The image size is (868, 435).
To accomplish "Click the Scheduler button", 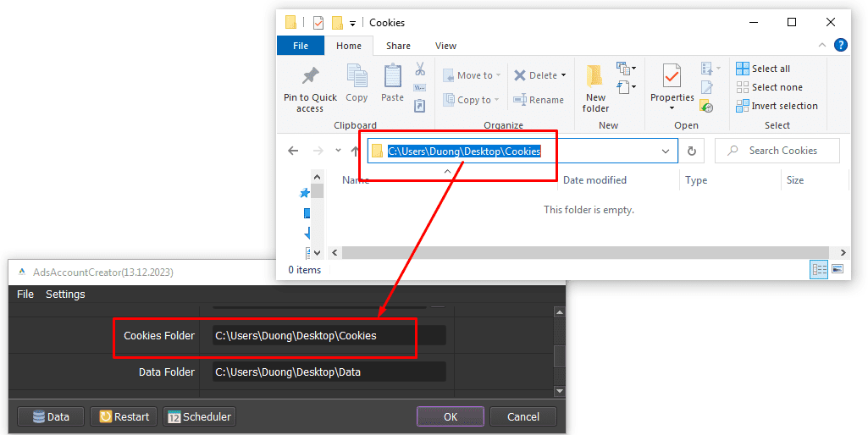I will [200, 416].
